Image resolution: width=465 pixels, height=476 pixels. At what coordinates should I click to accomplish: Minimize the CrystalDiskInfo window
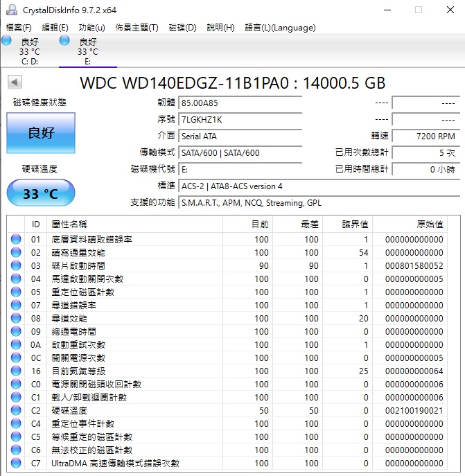click(x=387, y=10)
